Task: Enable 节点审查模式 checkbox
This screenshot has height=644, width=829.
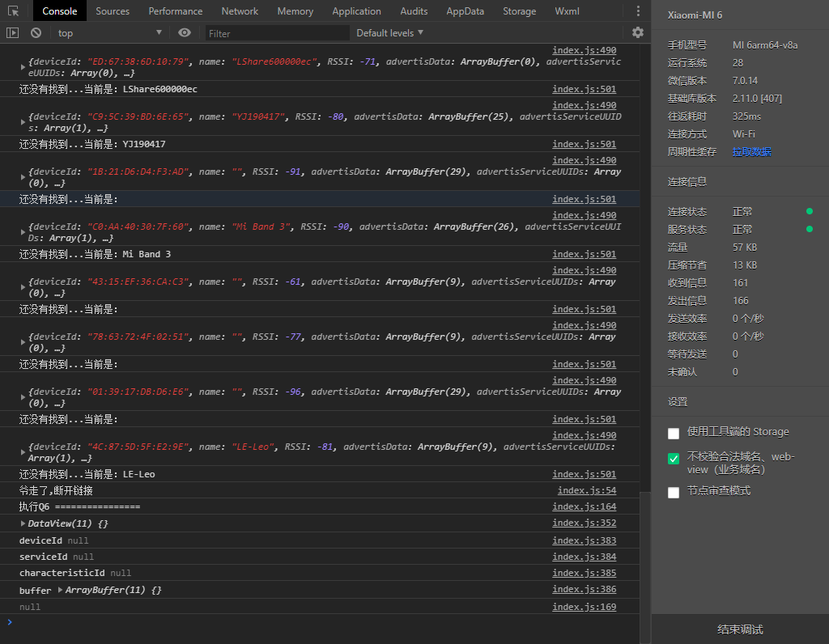Action: (674, 493)
